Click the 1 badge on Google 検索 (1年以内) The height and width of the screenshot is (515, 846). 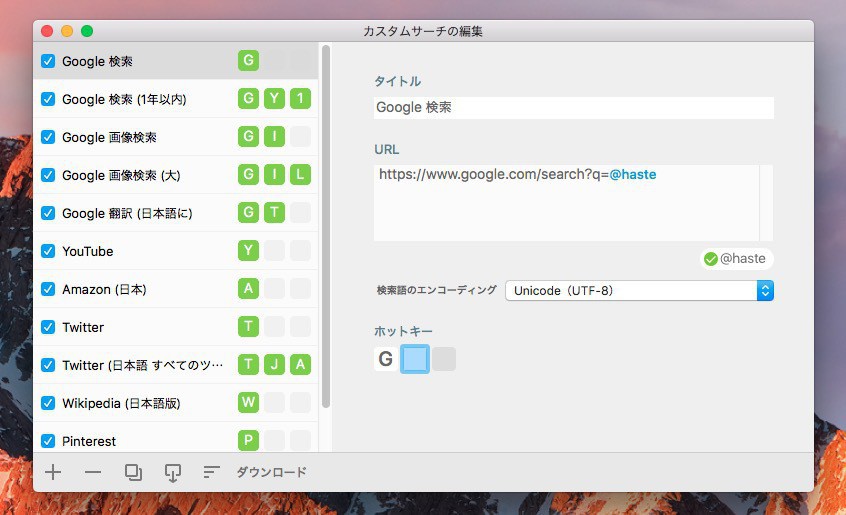click(301, 99)
